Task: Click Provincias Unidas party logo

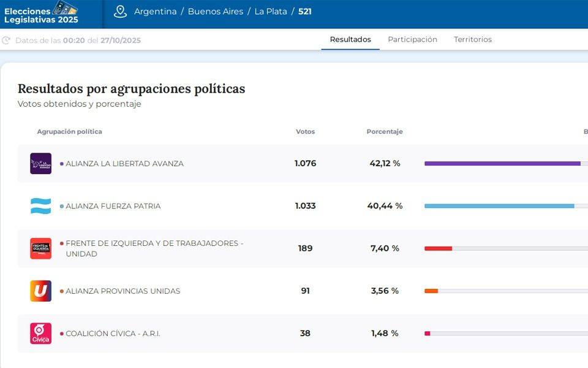Action: (41, 291)
